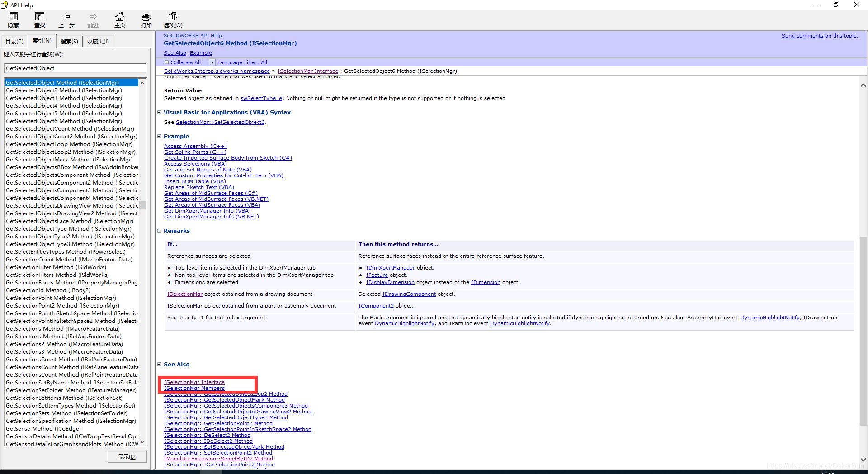Open SelectionMgr::GetSelectedObject6 link
The image size is (868, 474).
coord(220,122)
